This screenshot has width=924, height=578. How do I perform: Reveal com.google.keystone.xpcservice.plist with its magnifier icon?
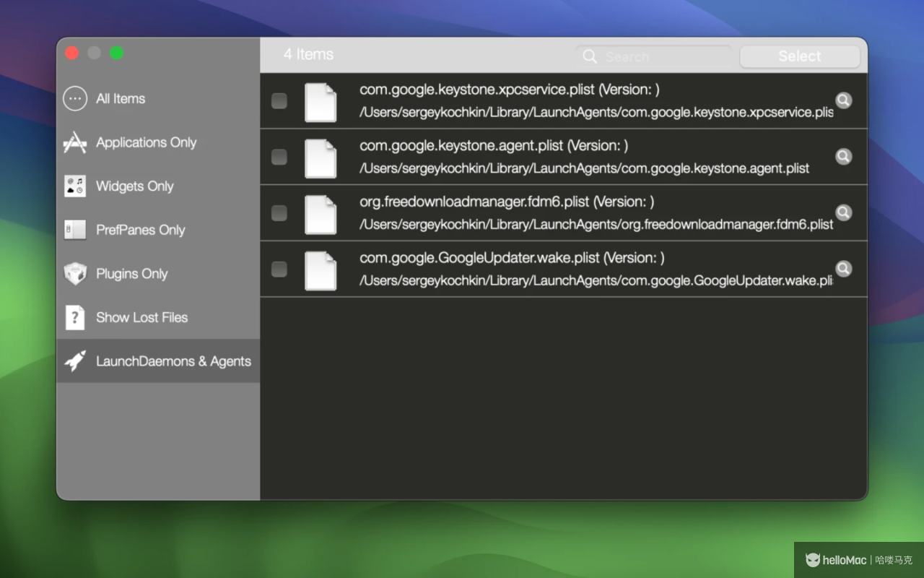pyautogui.click(x=843, y=100)
